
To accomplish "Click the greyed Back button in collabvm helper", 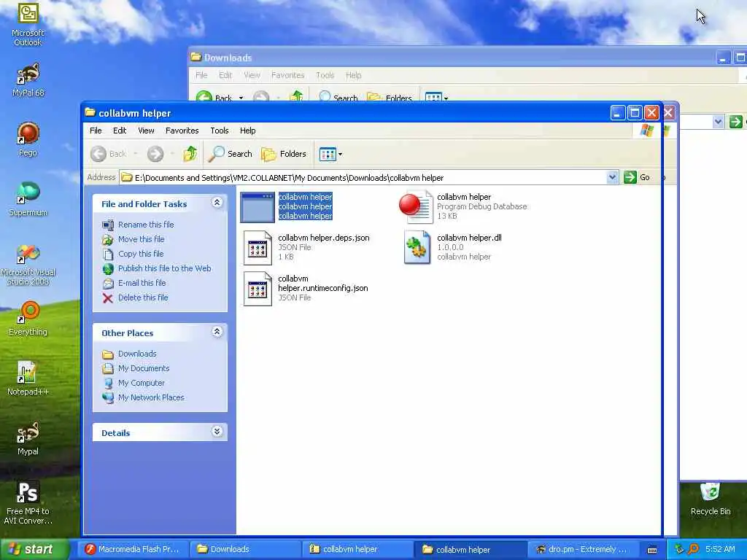I will [x=109, y=154].
